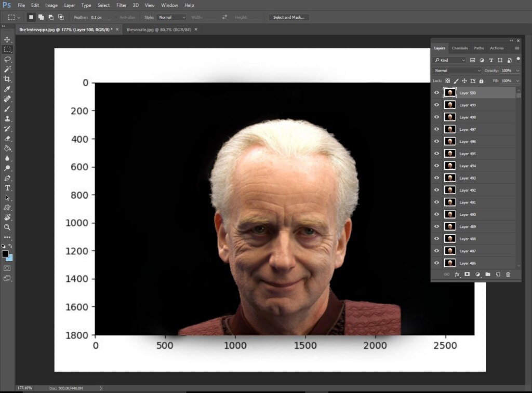The height and width of the screenshot is (393, 532).
Task: Pick the Horizontal Type tool
Action: [x=7, y=188]
